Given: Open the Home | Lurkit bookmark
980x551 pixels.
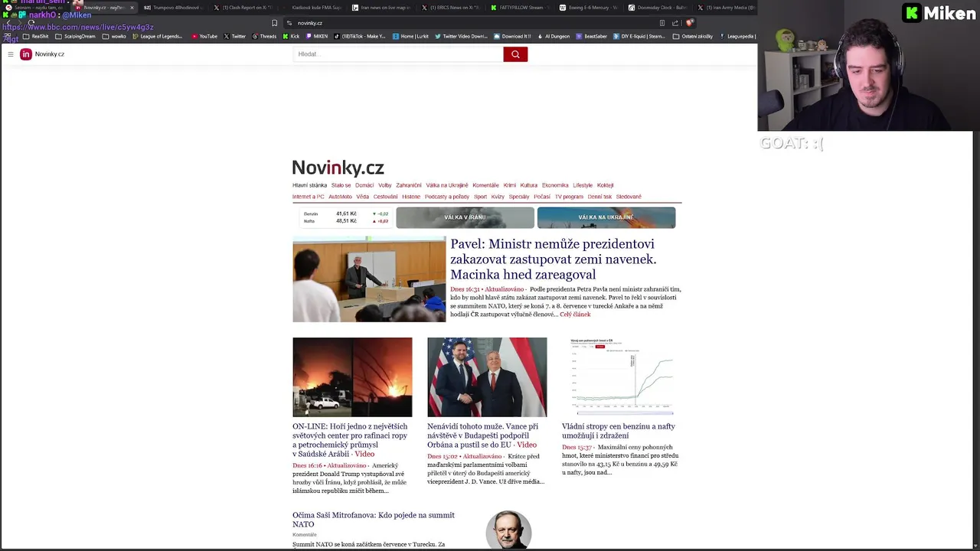Looking at the screenshot, I should (x=410, y=36).
